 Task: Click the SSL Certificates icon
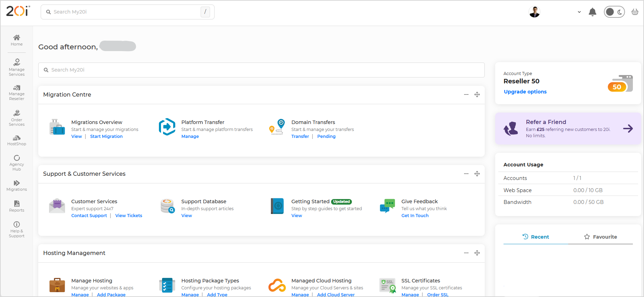(x=387, y=286)
